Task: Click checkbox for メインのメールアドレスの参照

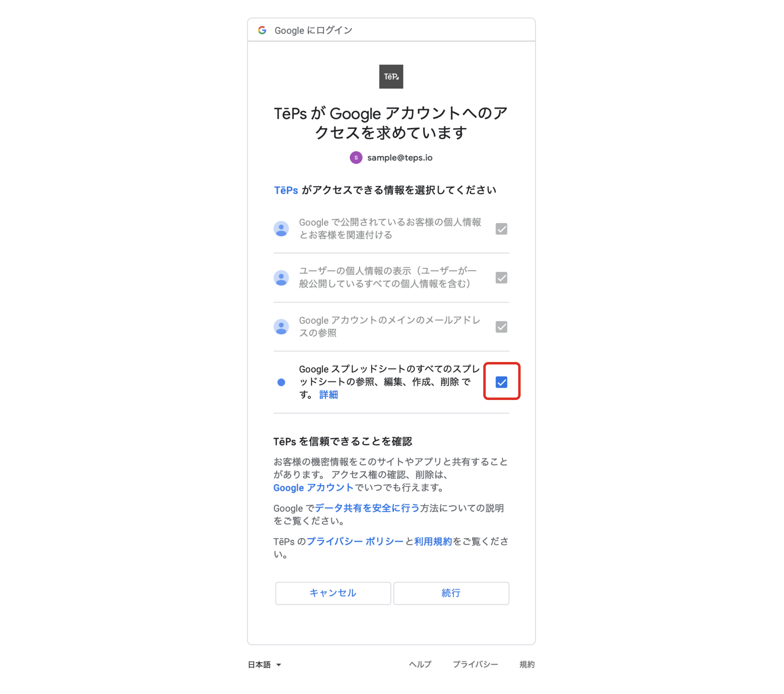Action: point(501,327)
